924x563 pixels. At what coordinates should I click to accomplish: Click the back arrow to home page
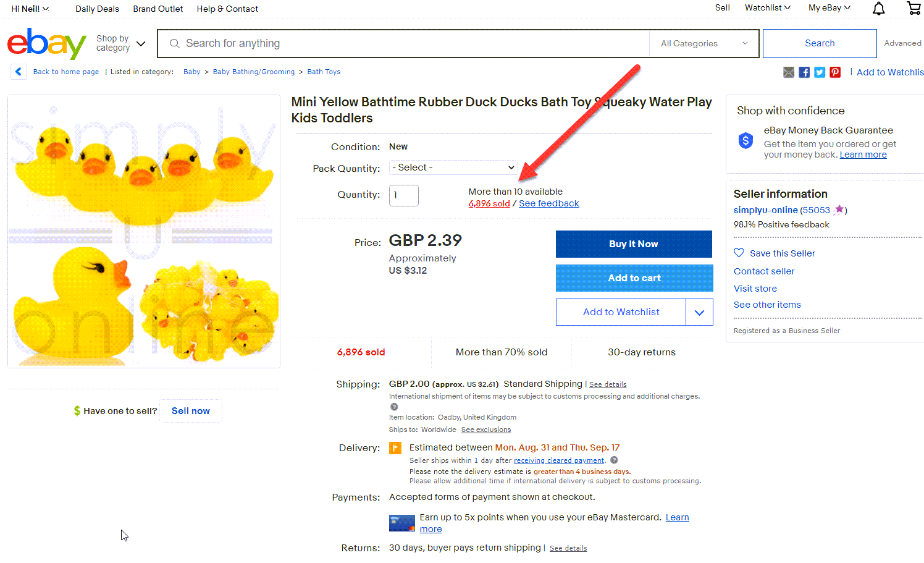click(x=19, y=72)
